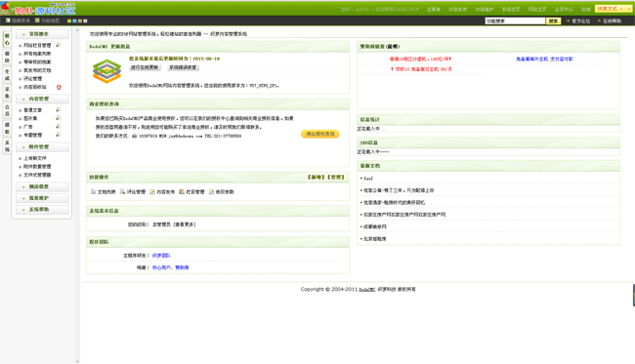Open the 织梦团队 link
This screenshot has height=364, width=635.
click(161, 256)
